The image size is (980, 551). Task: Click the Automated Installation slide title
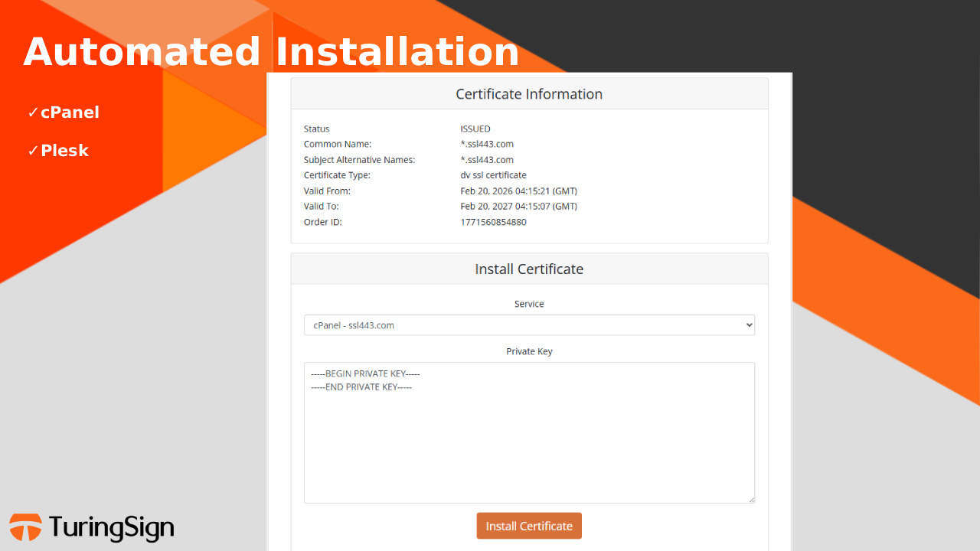click(x=271, y=52)
